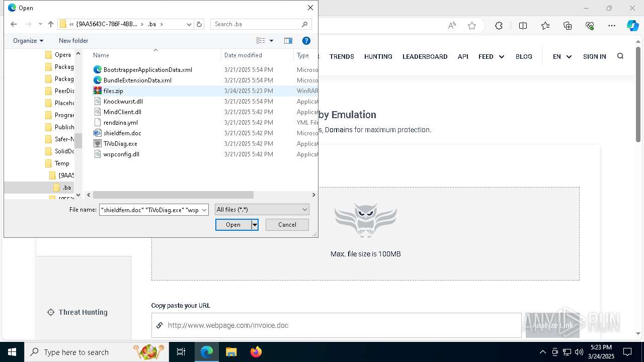Toggle the preview pane icon

tap(288, 41)
